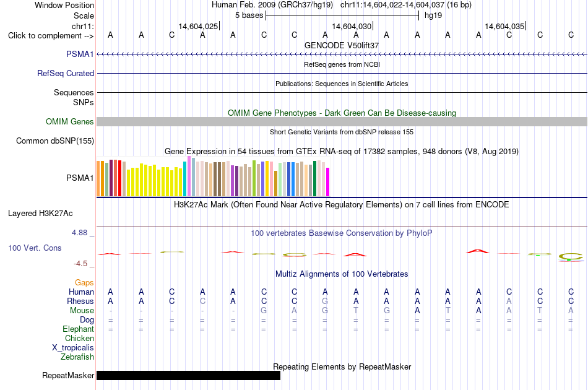The image size is (588, 390).
Task: Click the '5 bases' scale bar label
Action: pyautogui.click(x=249, y=15)
